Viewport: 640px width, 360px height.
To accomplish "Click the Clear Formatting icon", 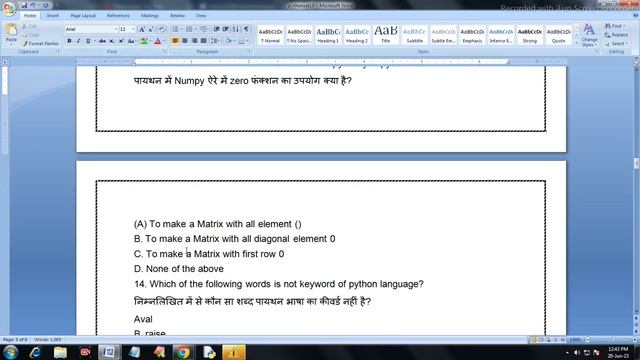I will [x=162, y=29].
